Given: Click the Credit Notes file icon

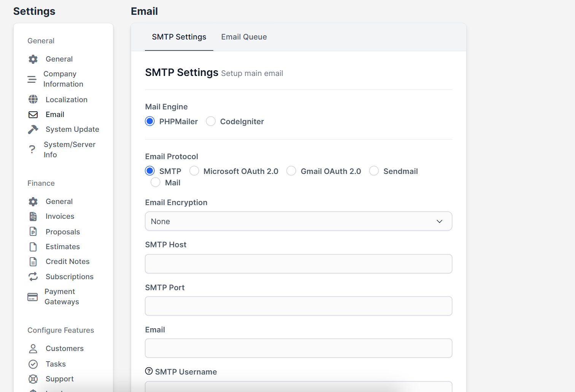Looking at the screenshot, I should click(x=33, y=262).
